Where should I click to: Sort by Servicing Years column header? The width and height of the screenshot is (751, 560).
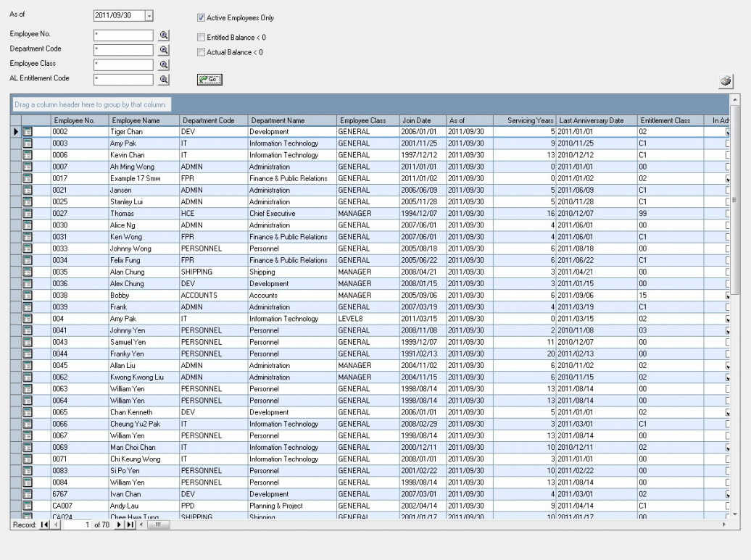point(524,120)
